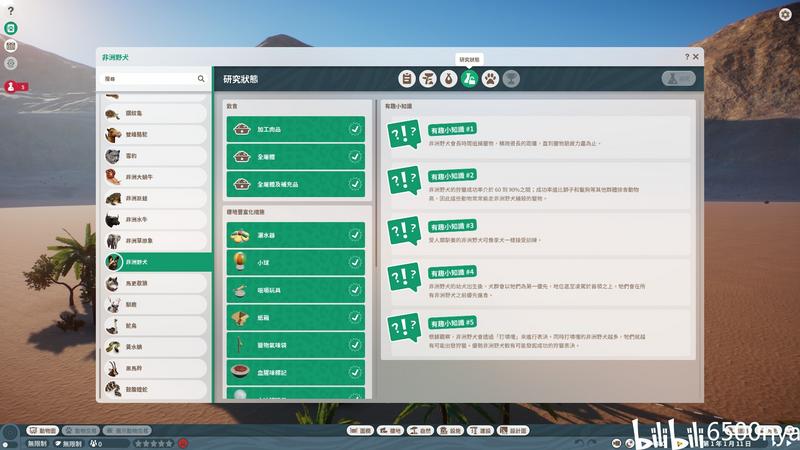Open the habitat tab with the tree icon

428,79
